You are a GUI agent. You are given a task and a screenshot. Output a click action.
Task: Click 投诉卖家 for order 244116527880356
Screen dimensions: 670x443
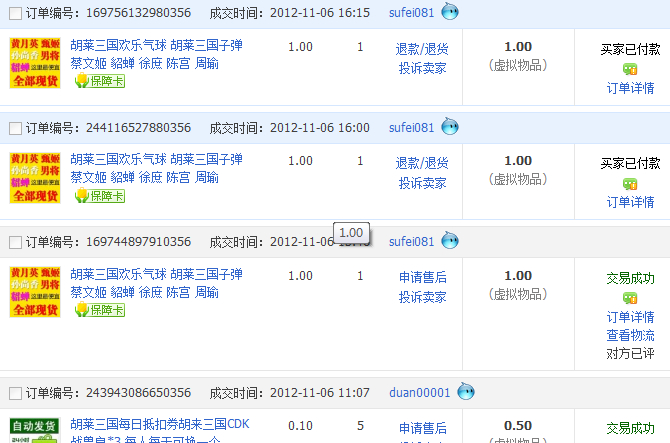click(x=422, y=183)
